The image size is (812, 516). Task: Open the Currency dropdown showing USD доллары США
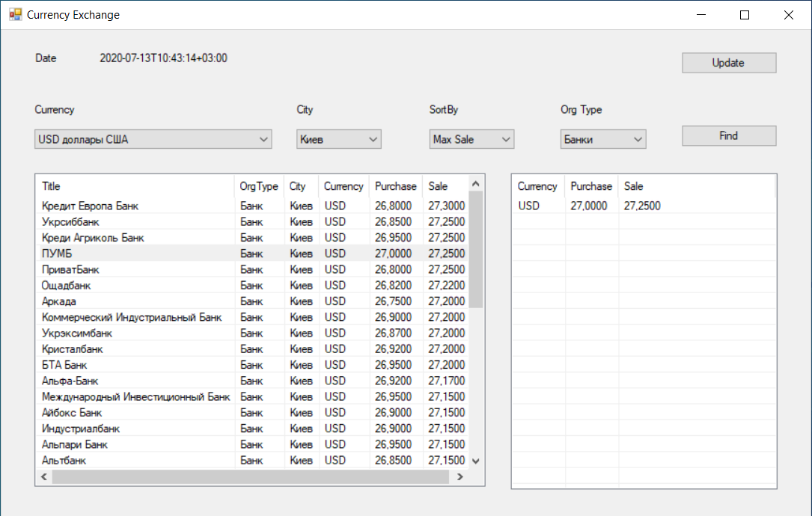click(153, 139)
